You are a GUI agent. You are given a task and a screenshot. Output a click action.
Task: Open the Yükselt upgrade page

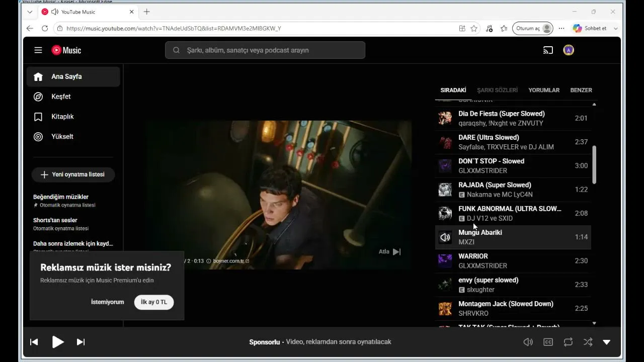(x=73, y=137)
